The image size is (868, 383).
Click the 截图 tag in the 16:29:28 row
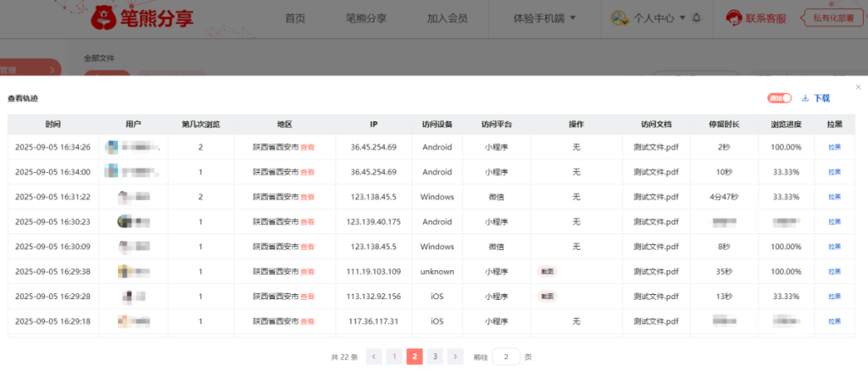click(x=547, y=296)
